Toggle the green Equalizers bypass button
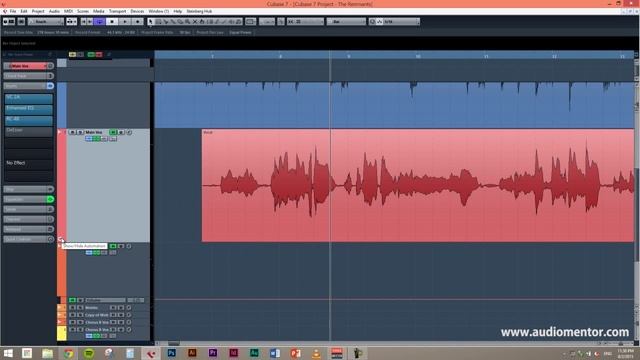640x360 pixels. tap(50, 199)
